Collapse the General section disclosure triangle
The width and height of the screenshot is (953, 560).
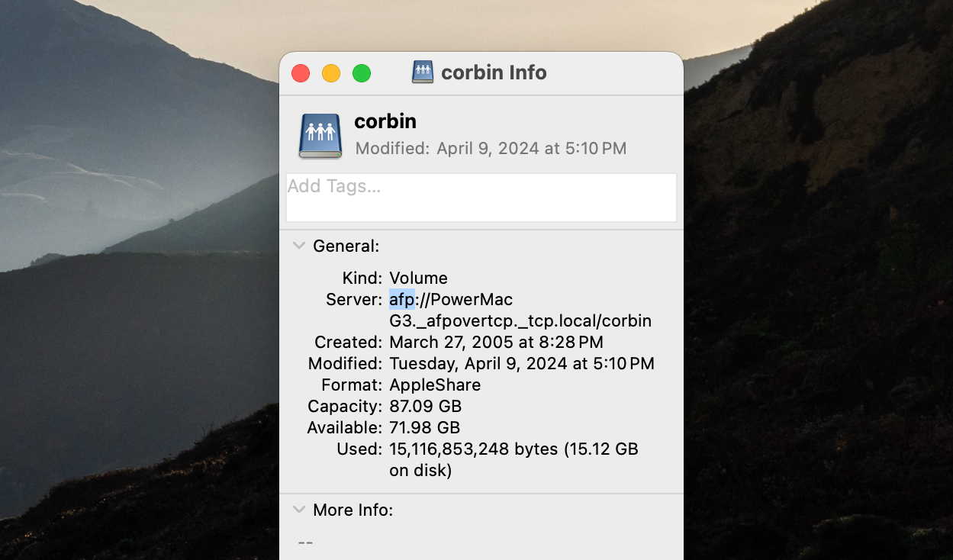(x=298, y=246)
